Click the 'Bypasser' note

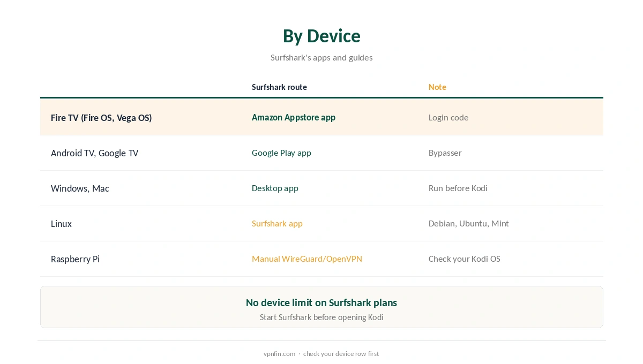point(445,153)
